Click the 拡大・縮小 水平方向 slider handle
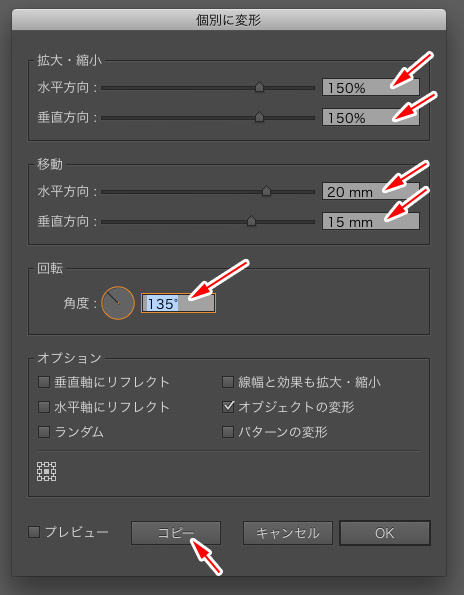This screenshot has height=595, width=464. [259, 87]
